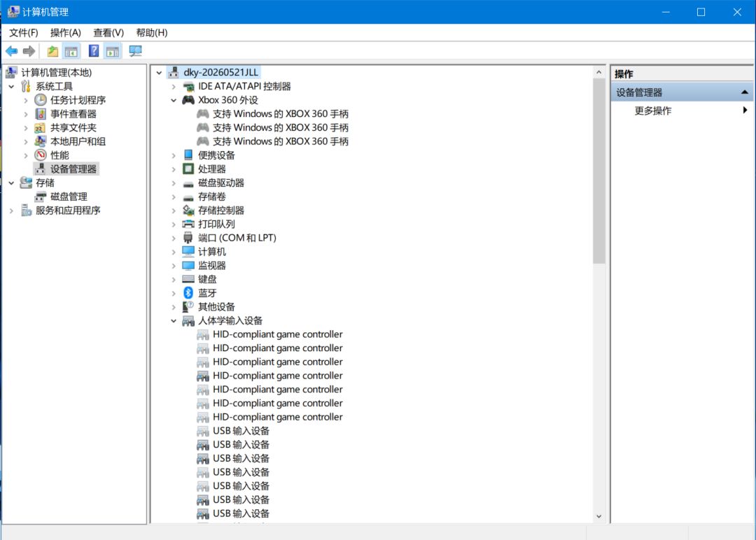This screenshot has height=540, width=756.
Task: Select the 磁盘驱动器 label
Action: pos(221,183)
